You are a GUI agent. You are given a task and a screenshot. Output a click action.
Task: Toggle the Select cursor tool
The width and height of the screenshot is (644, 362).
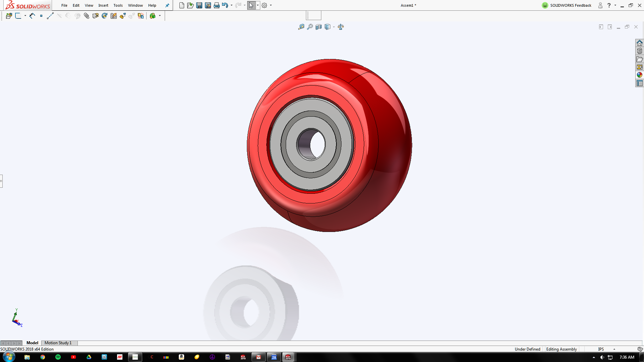click(x=251, y=5)
